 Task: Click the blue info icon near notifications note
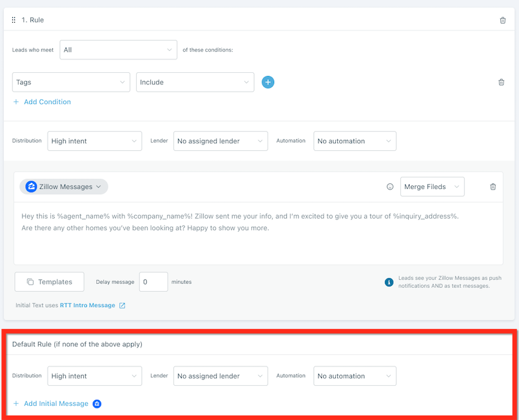pos(389,283)
